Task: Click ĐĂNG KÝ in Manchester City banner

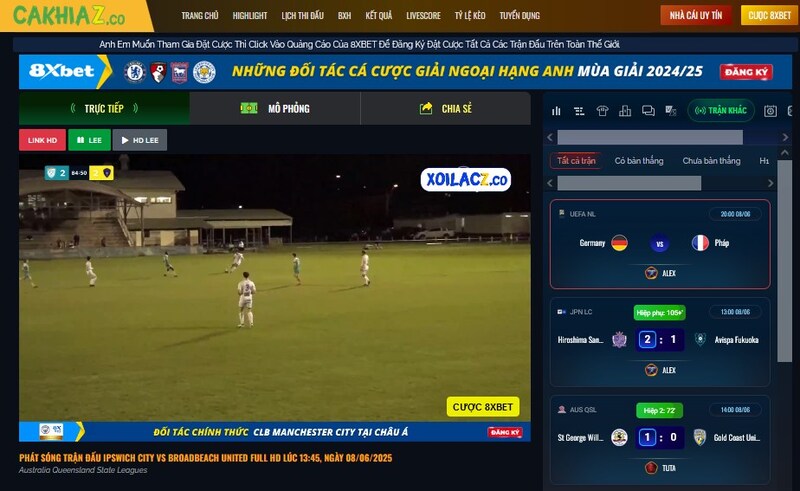Action: (x=505, y=432)
